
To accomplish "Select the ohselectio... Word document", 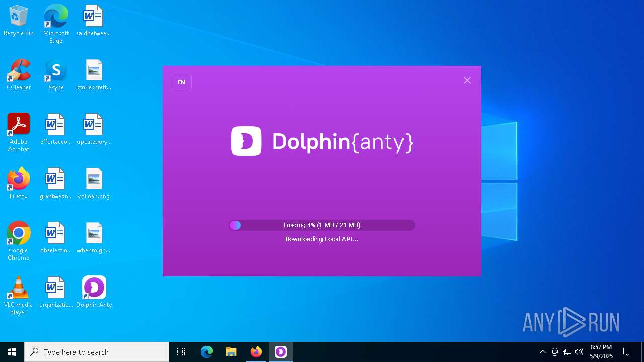I will [x=56, y=238].
